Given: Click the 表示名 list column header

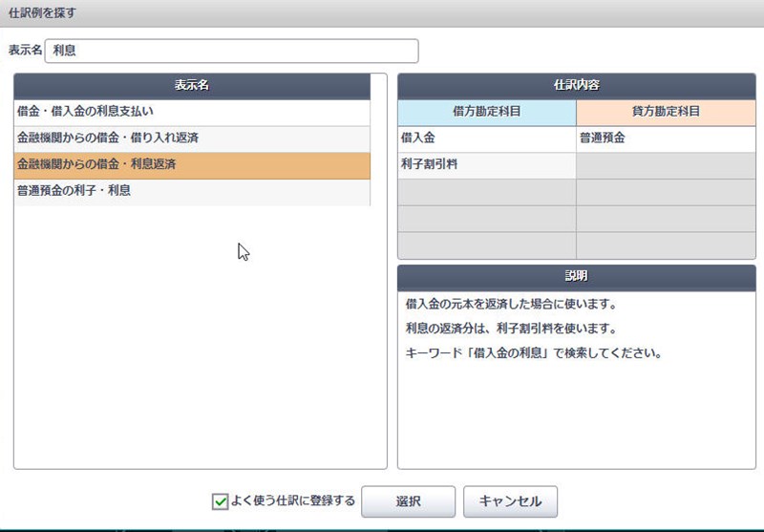Looking at the screenshot, I should coord(192,86).
